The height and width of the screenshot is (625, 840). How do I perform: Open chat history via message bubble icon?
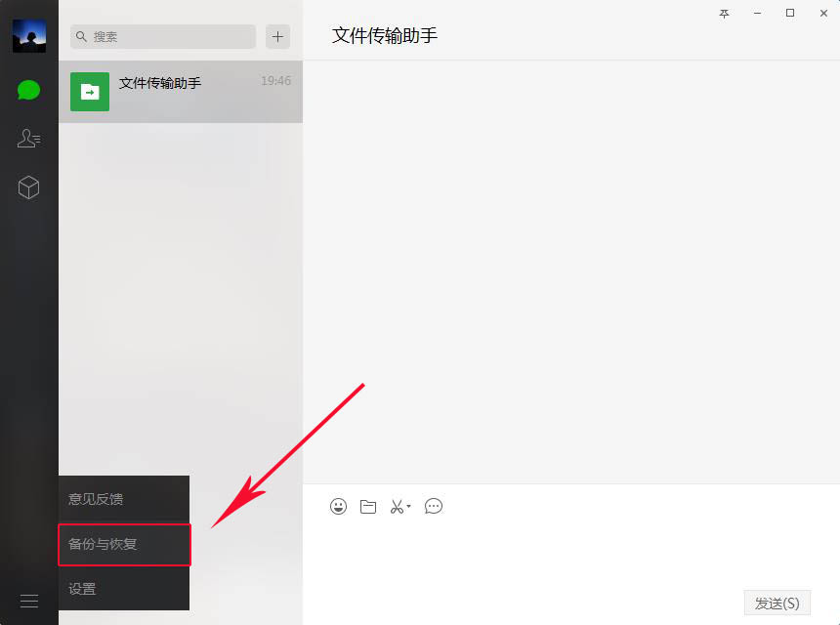coord(434,506)
